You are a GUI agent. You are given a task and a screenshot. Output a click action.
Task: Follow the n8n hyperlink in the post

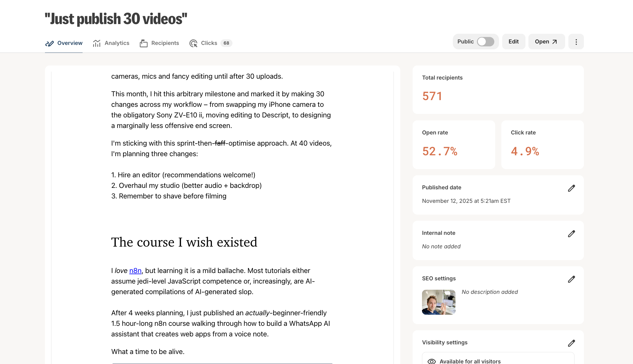[135, 270]
